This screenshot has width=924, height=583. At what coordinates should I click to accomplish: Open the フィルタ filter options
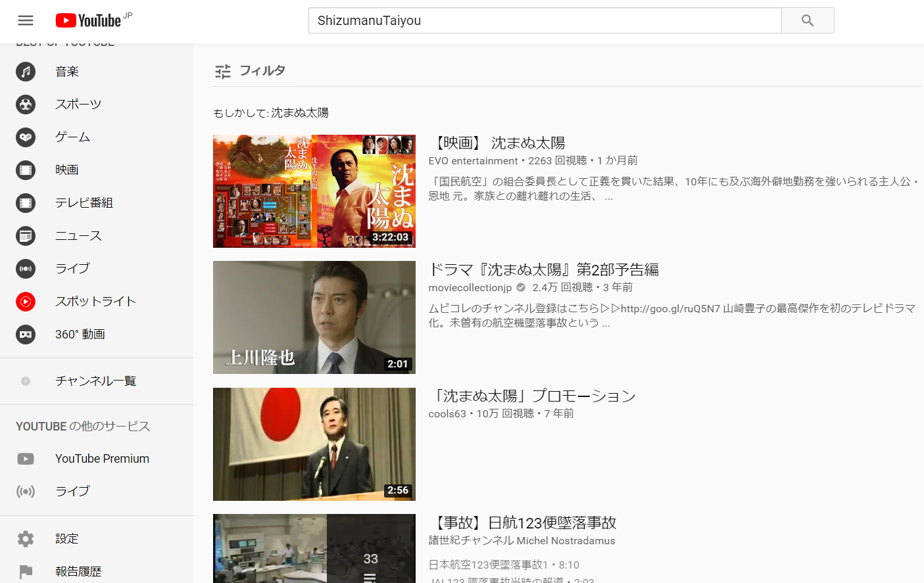[x=250, y=71]
